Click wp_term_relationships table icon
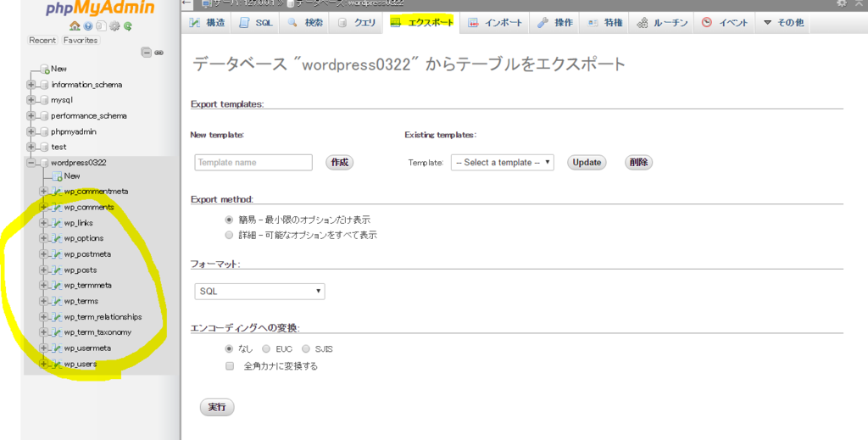 [x=56, y=317]
